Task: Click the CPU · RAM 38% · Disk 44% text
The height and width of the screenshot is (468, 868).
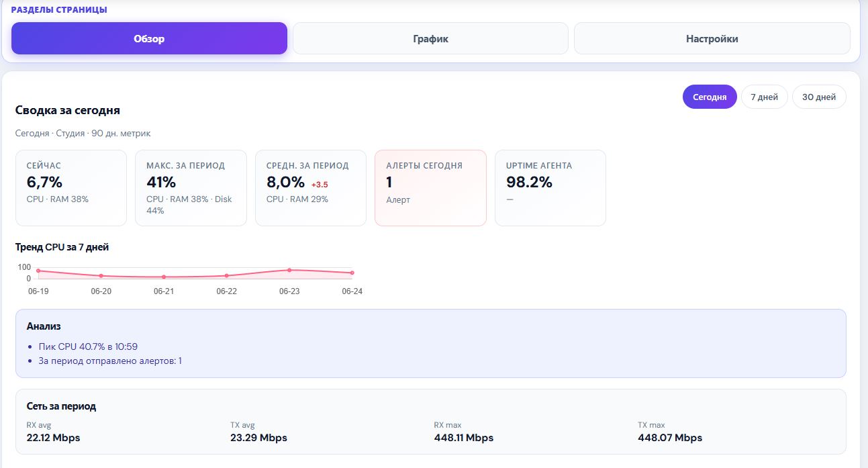Action: (189, 205)
